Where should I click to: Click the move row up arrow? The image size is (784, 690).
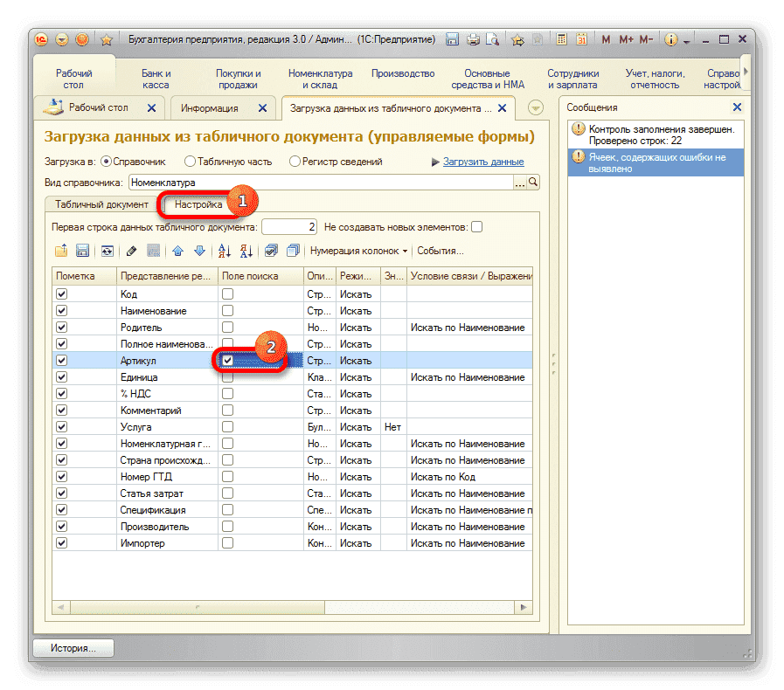point(178,251)
